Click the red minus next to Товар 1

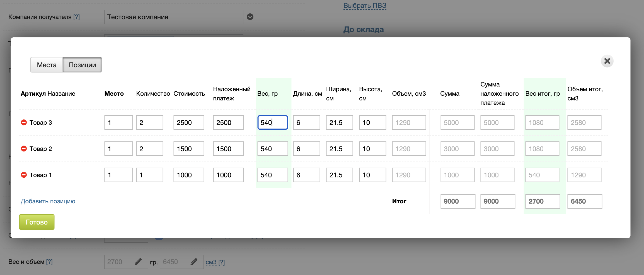pyautogui.click(x=24, y=175)
